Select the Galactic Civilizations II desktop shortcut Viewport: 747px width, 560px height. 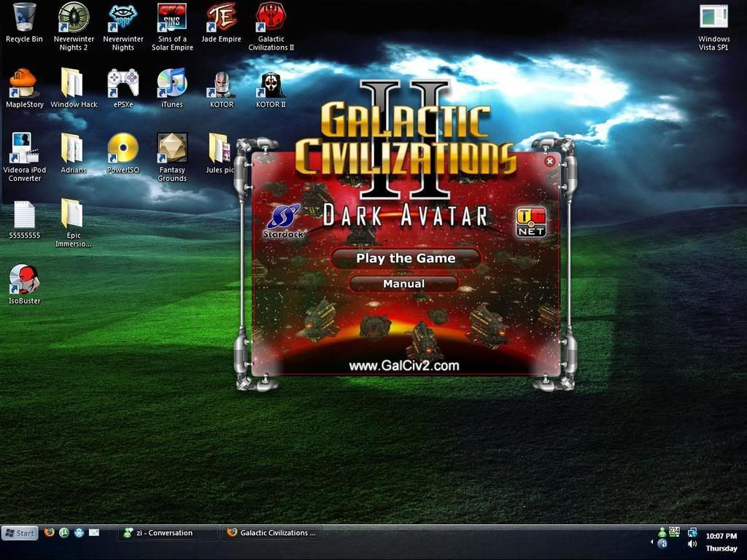[x=271, y=27]
